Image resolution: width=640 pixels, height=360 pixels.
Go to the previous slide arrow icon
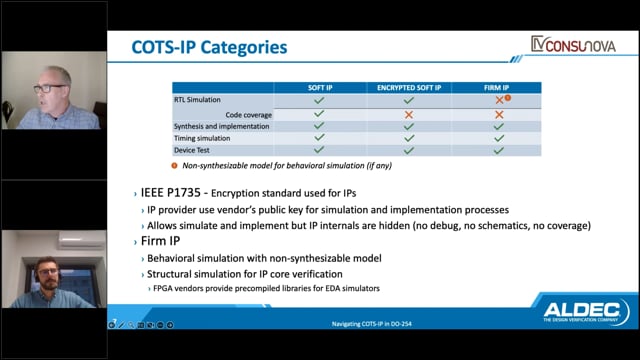point(111,325)
